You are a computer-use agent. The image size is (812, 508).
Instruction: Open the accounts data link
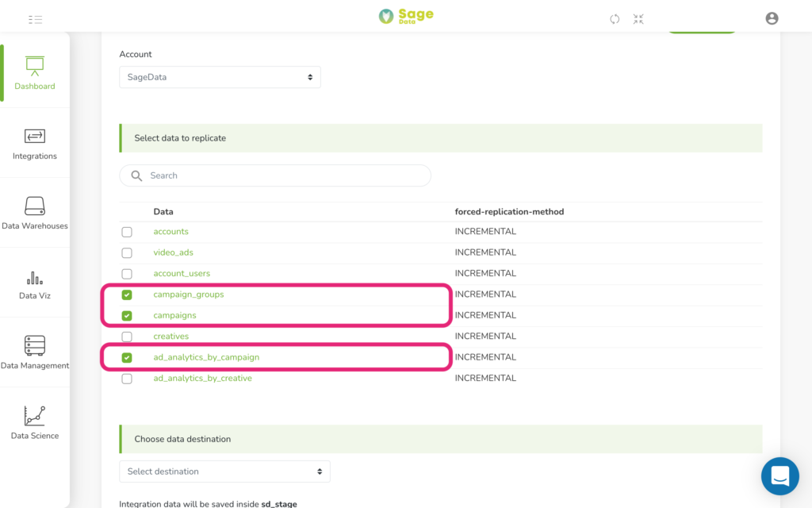tap(171, 232)
